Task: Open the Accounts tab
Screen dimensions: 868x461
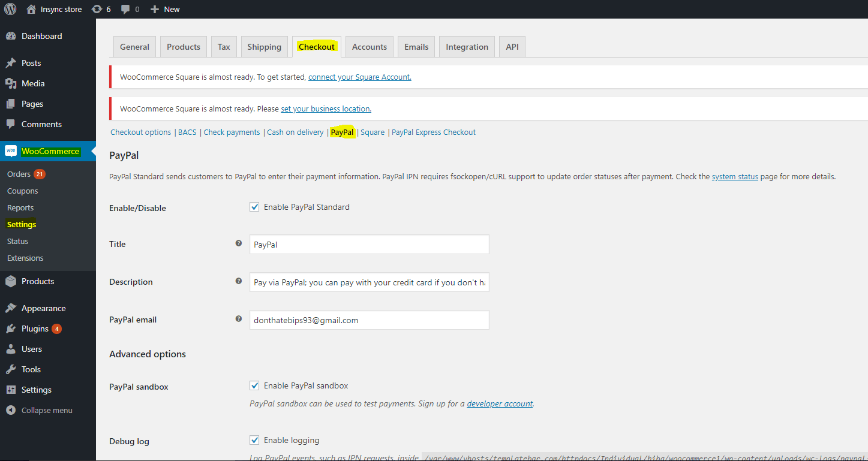Action: coord(370,47)
